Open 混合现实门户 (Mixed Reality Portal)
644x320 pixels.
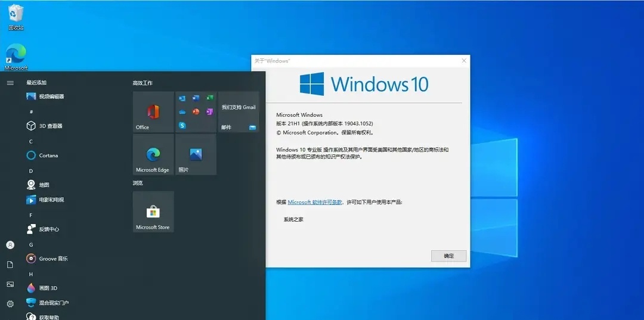click(48, 303)
